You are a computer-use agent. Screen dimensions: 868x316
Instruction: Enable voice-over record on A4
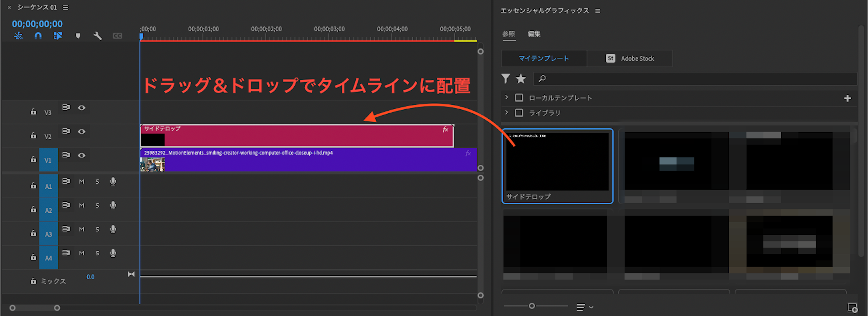pyautogui.click(x=113, y=253)
